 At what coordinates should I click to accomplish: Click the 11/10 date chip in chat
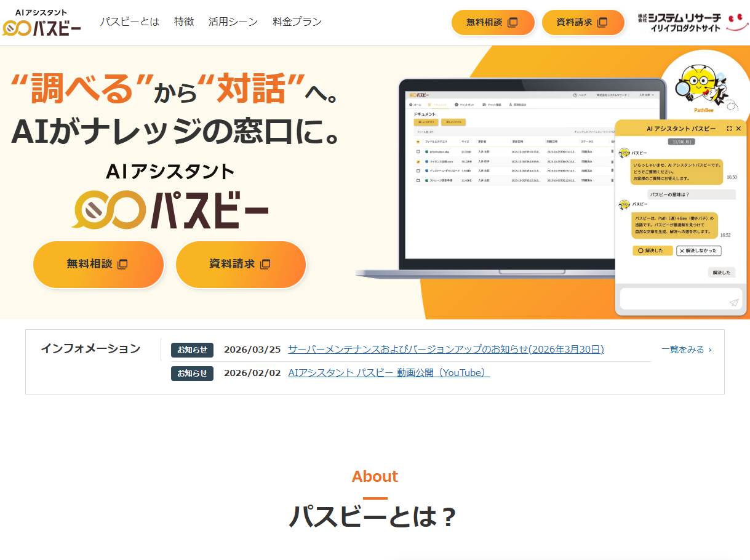[683, 142]
